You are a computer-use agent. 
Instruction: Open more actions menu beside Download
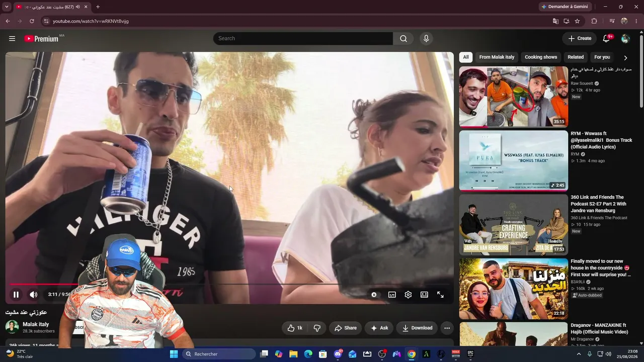click(447, 328)
